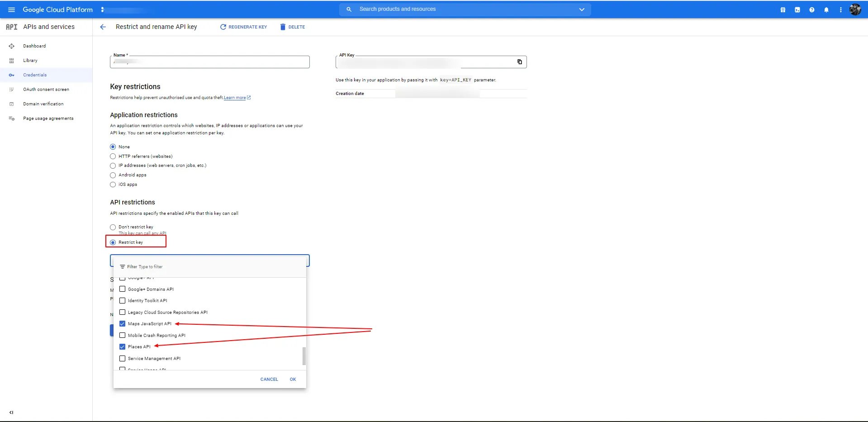Enable the Mobile Crash Reporting API checkbox
Image resolution: width=868 pixels, height=422 pixels.
tap(122, 335)
